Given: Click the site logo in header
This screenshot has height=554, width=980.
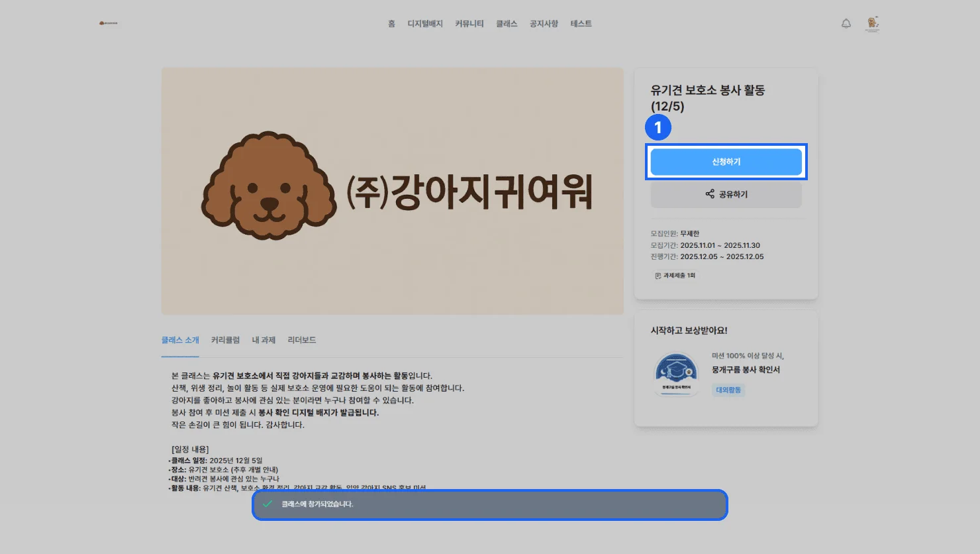Looking at the screenshot, I should click(109, 23).
